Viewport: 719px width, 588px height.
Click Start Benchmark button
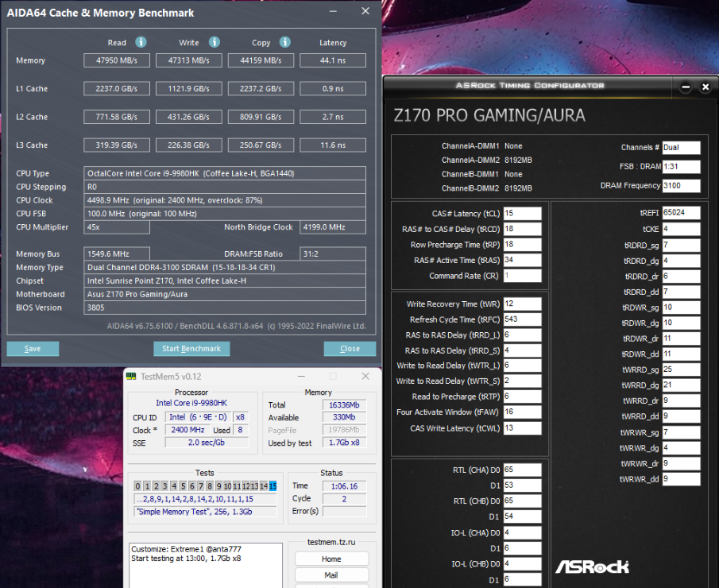click(191, 349)
